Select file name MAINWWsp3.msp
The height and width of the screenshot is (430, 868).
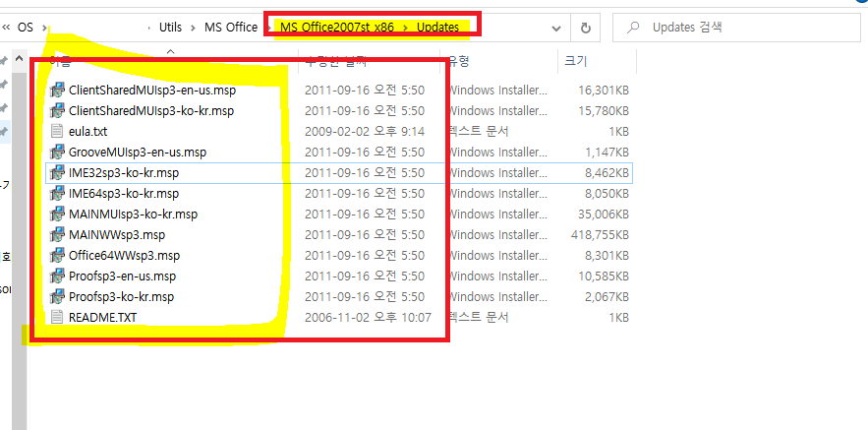point(116,235)
